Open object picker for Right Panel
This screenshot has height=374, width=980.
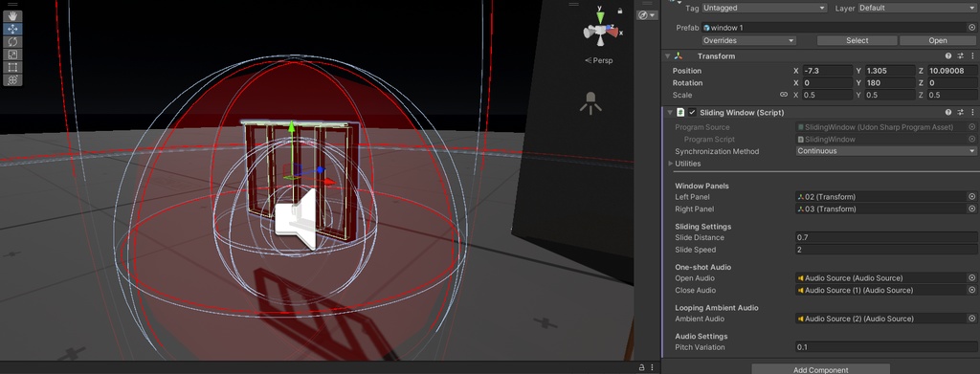pyautogui.click(x=972, y=209)
